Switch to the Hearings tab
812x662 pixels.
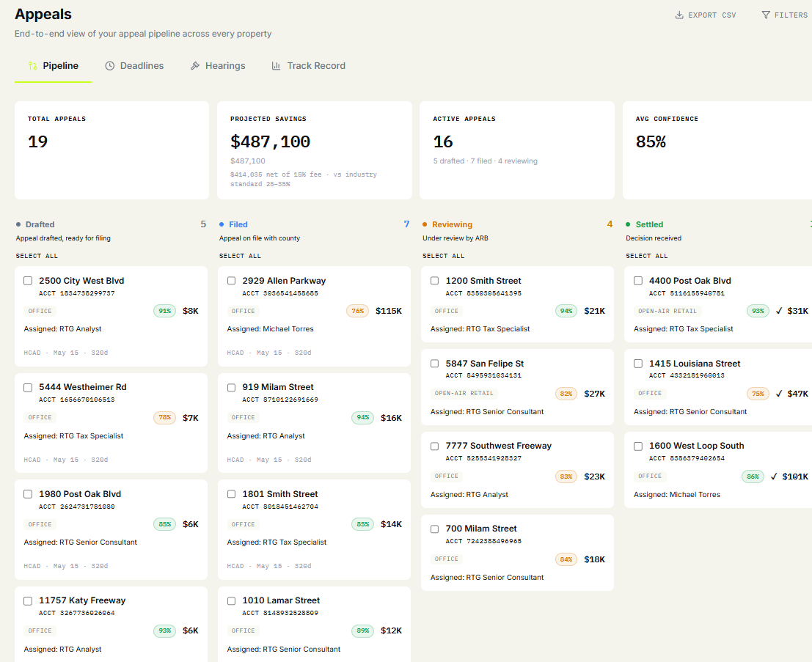[218, 66]
